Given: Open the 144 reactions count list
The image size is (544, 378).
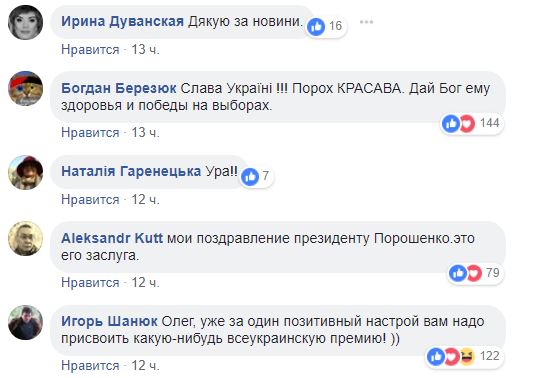Looking at the screenshot, I should (490, 123).
